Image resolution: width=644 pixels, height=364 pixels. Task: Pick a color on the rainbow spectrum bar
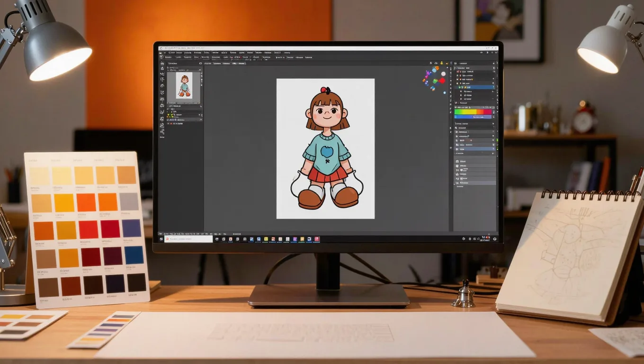473,112
